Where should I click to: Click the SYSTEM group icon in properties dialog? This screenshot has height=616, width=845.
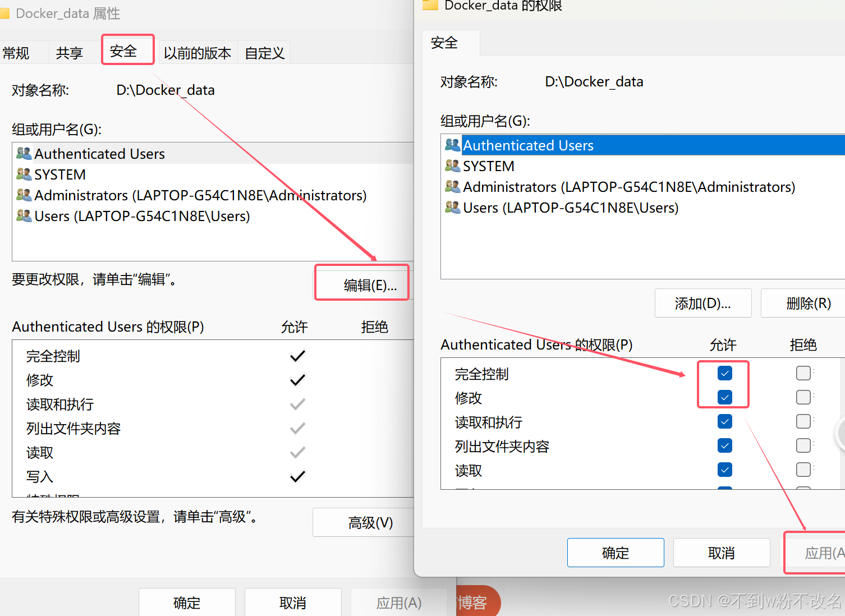(x=24, y=174)
